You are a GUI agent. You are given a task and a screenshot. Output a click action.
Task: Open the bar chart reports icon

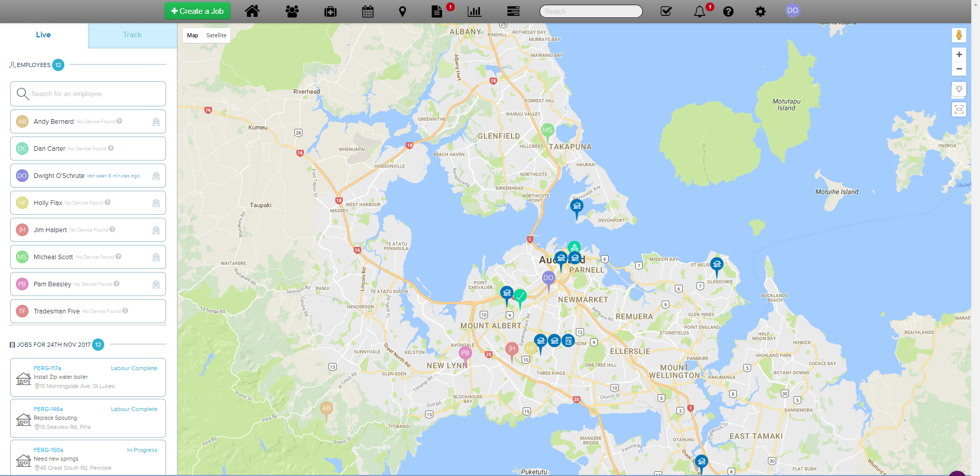tap(475, 11)
